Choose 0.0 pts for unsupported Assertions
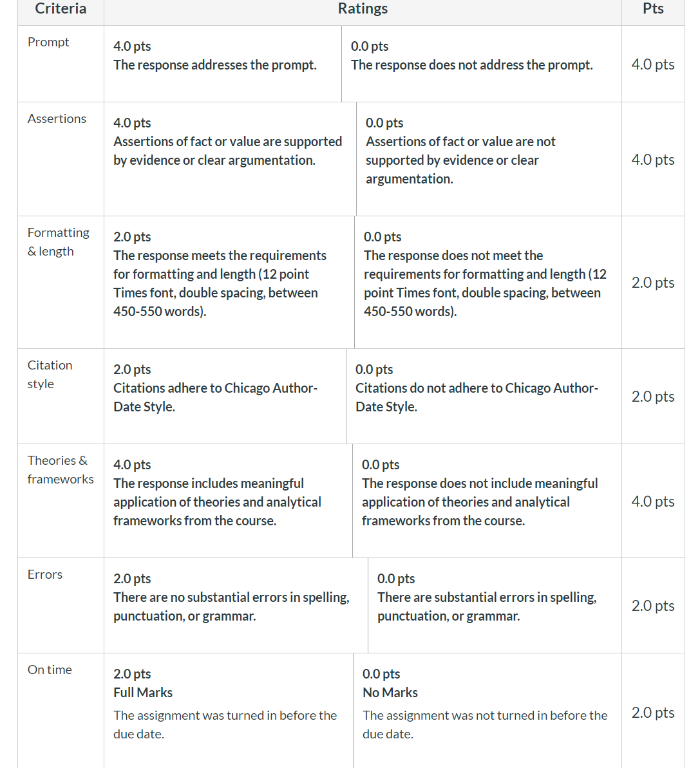Viewport: 700px width, 768px height. pos(489,159)
